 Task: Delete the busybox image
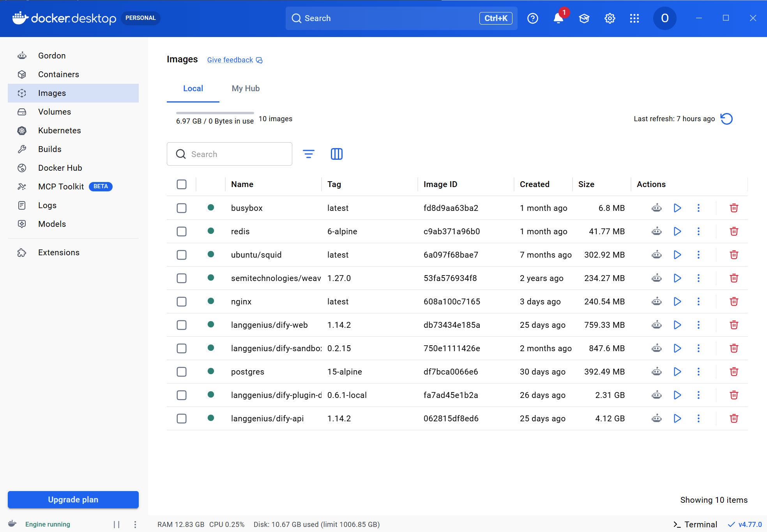coord(734,208)
